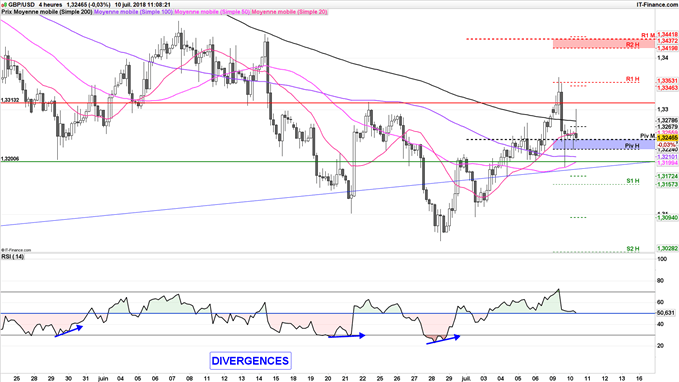Click the 1,34 price axis tick

coord(663,58)
